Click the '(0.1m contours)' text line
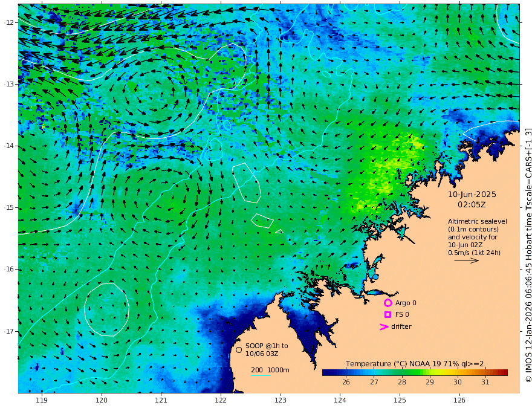This screenshot has height=411, width=532. (x=473, y=229)
